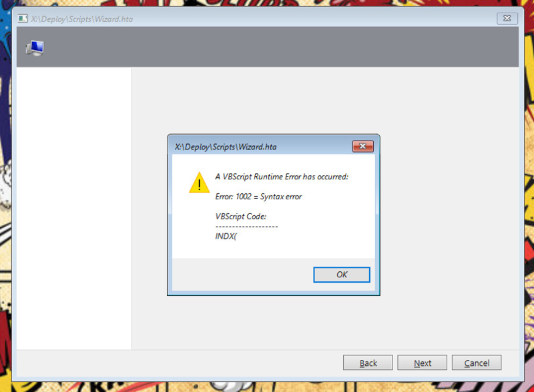Click the gray header banner area

tap(268, 47)
